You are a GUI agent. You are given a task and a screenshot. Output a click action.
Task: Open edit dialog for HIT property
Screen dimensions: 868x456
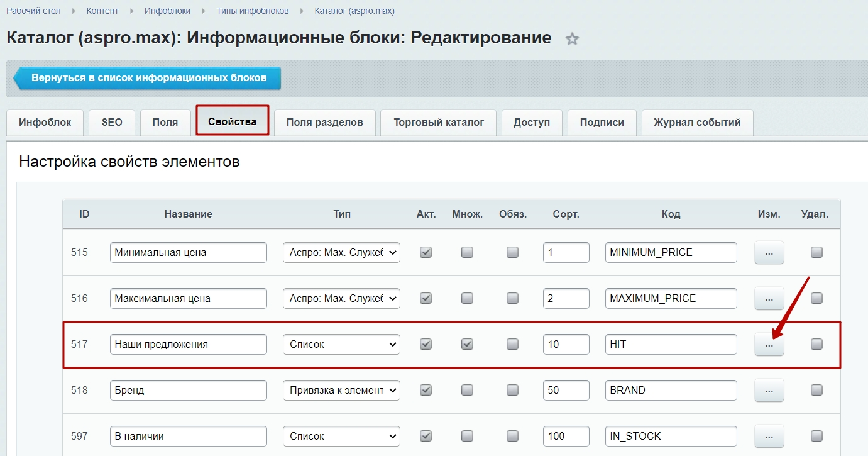click(769, 345)
